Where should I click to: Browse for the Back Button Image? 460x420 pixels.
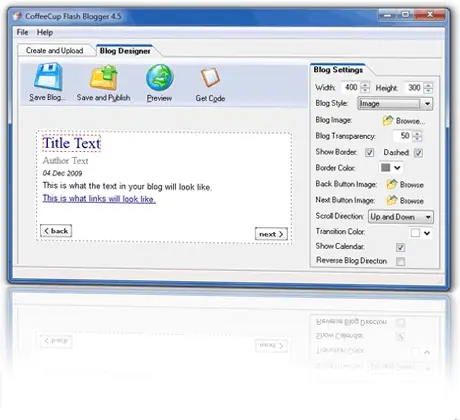[x=405, y=184]
